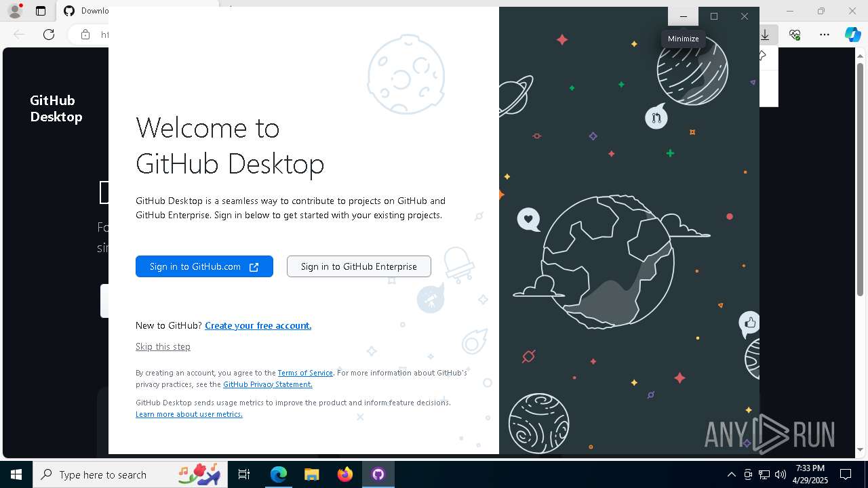
Task: Open the notification center
Action: (846, 474)
